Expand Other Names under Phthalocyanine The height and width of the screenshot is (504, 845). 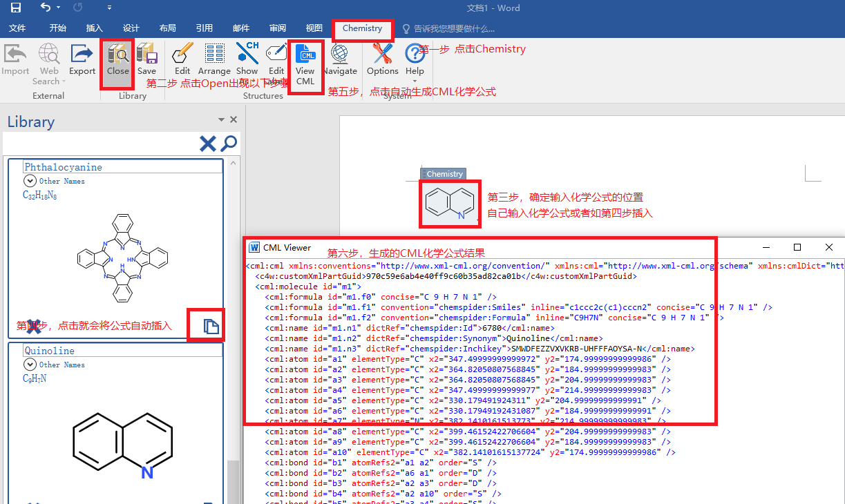(x=30, y=180)
